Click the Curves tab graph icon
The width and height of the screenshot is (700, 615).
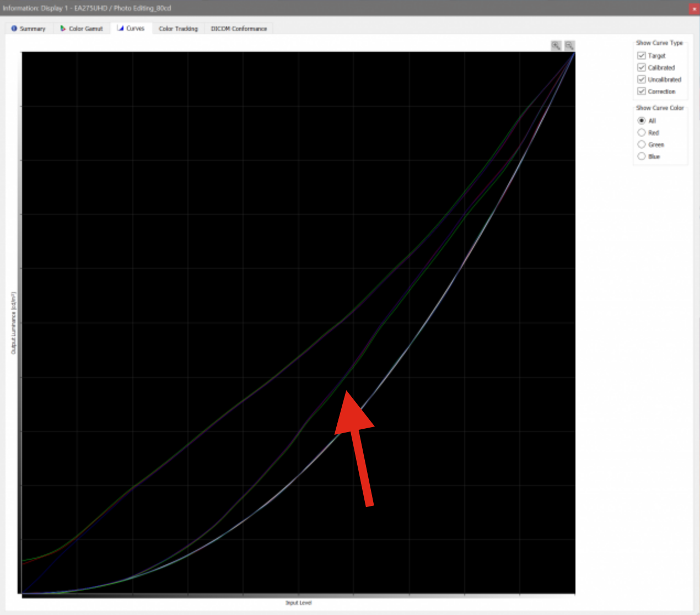[120, 28]
